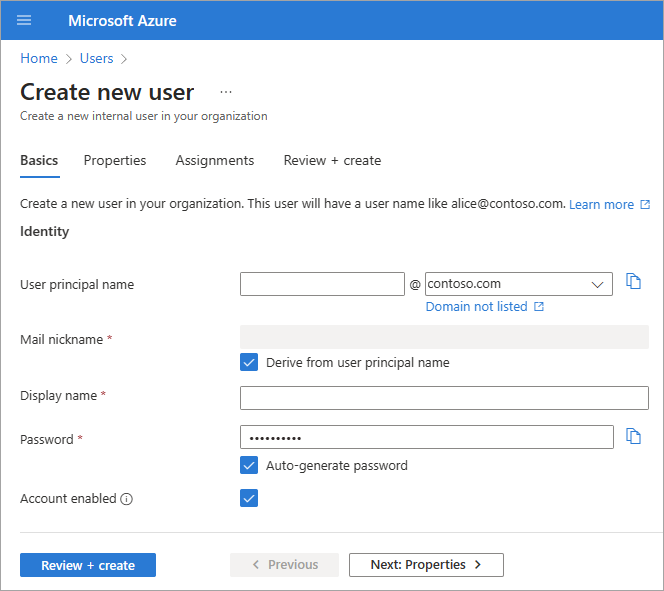Click the Display name input field

point(444,398)
